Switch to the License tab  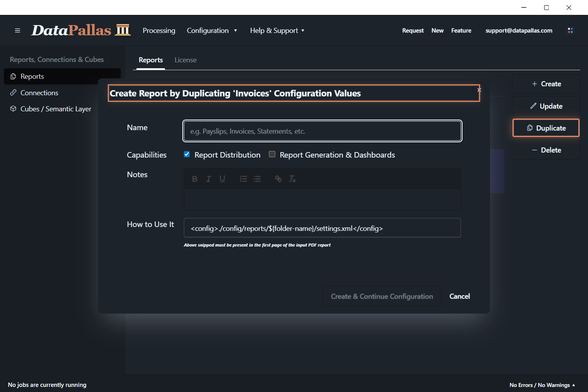(185, 60)
